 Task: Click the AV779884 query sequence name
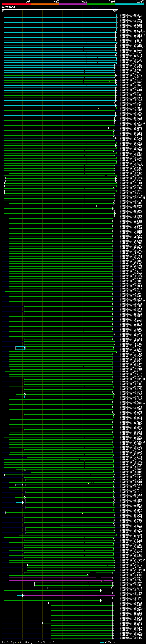pyautogui.click(x=8, y=7)
